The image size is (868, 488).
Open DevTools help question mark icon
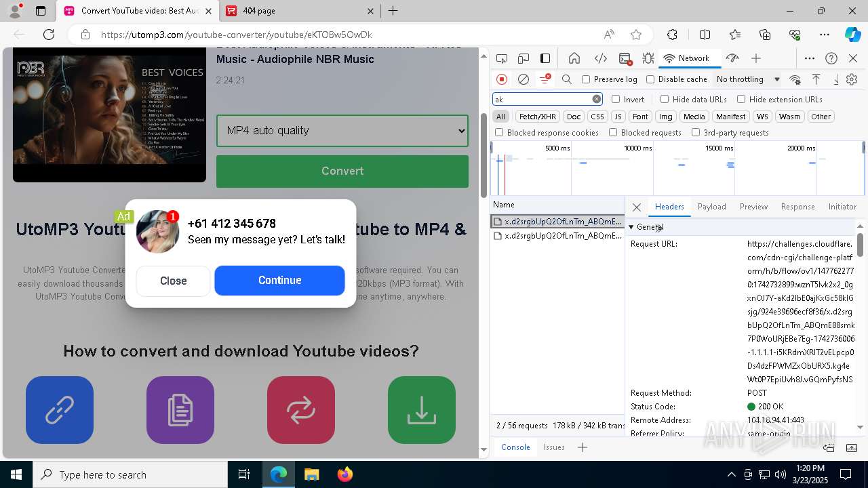[831, 58]
